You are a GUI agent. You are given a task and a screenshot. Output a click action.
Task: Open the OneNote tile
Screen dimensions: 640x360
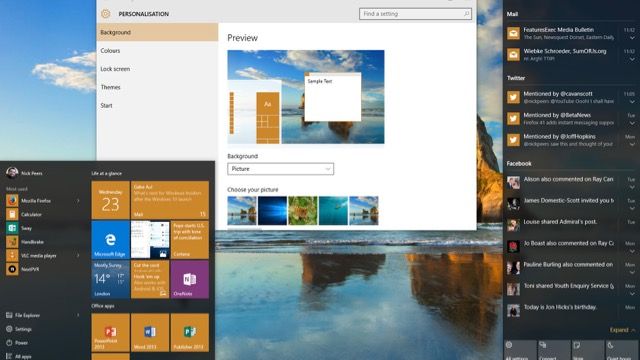coord(190,280)
